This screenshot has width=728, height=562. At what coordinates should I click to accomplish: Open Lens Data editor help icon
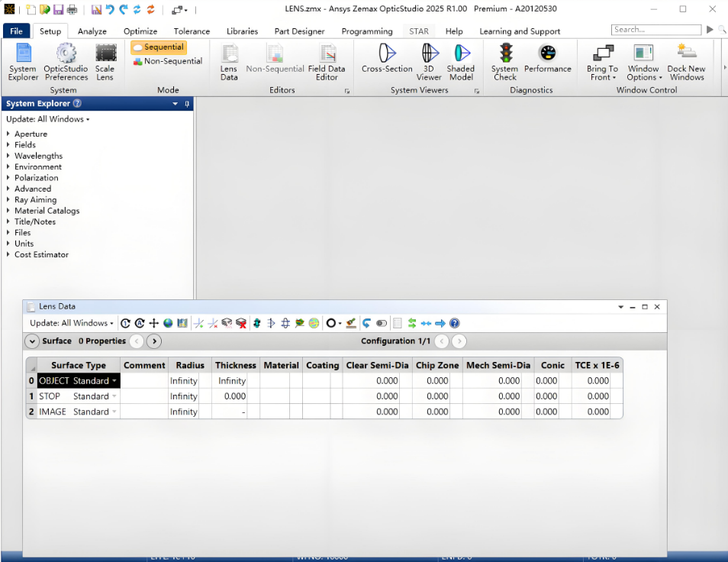(455, 323)
